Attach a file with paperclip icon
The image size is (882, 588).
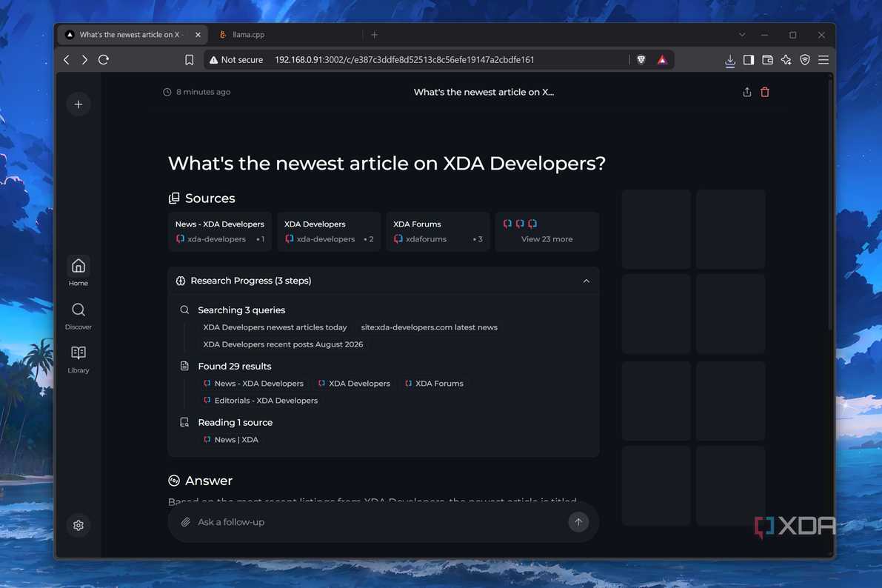[x=186, y=522]
